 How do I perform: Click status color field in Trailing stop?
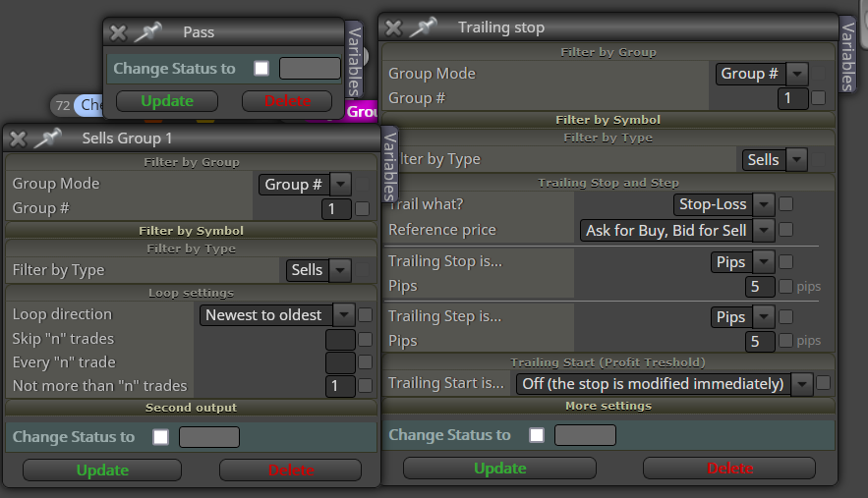coord(585,435)
